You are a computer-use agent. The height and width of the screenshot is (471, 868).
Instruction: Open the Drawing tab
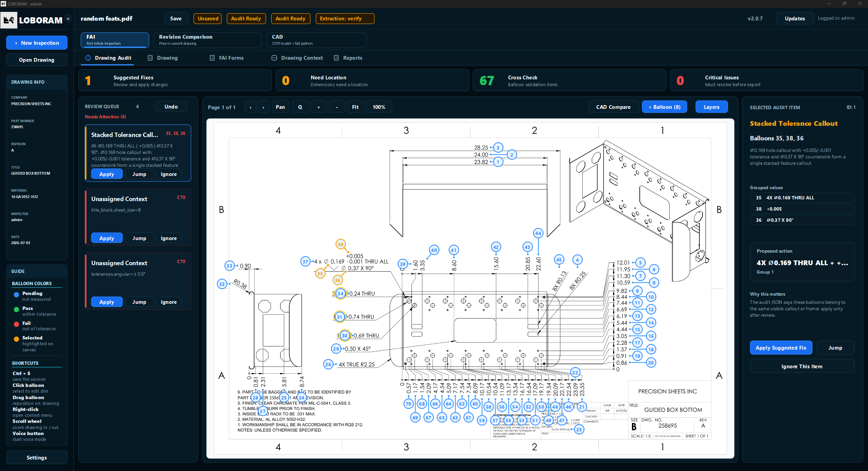point(163,58)
